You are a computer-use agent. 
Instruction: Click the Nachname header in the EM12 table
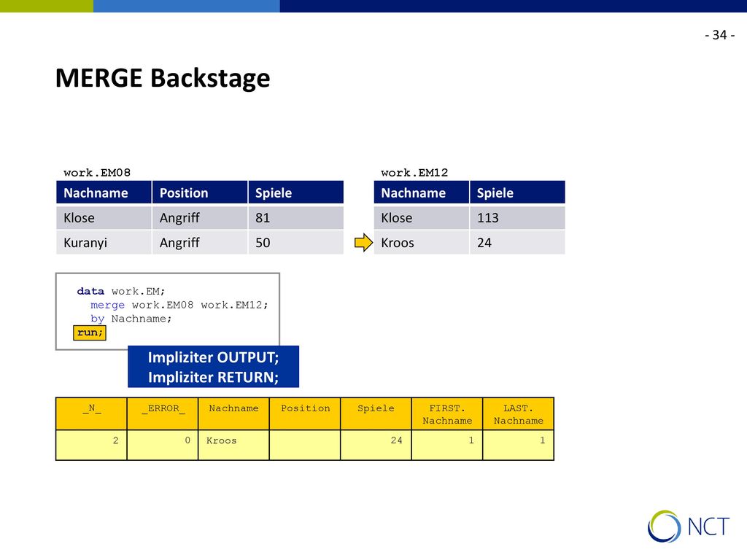tap(422, 192)
